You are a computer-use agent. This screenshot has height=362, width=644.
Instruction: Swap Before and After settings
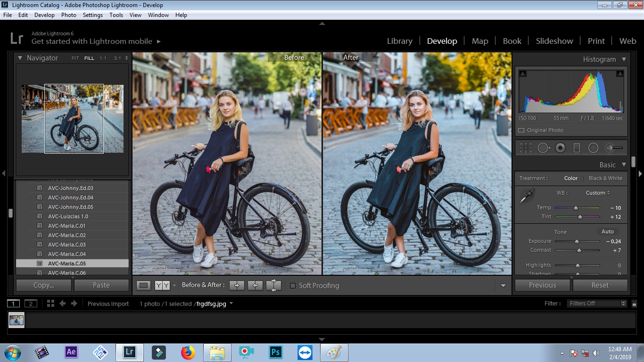pyautogui.click(x=273, y=285)
